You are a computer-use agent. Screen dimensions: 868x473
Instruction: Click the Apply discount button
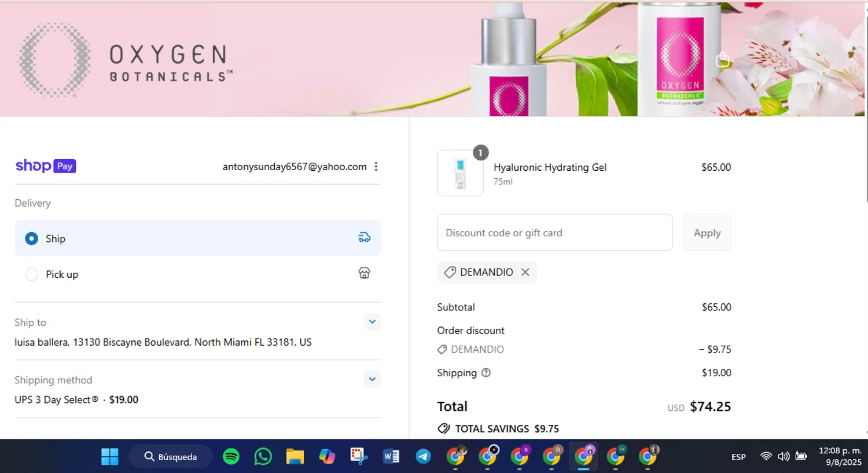point(707,233)
